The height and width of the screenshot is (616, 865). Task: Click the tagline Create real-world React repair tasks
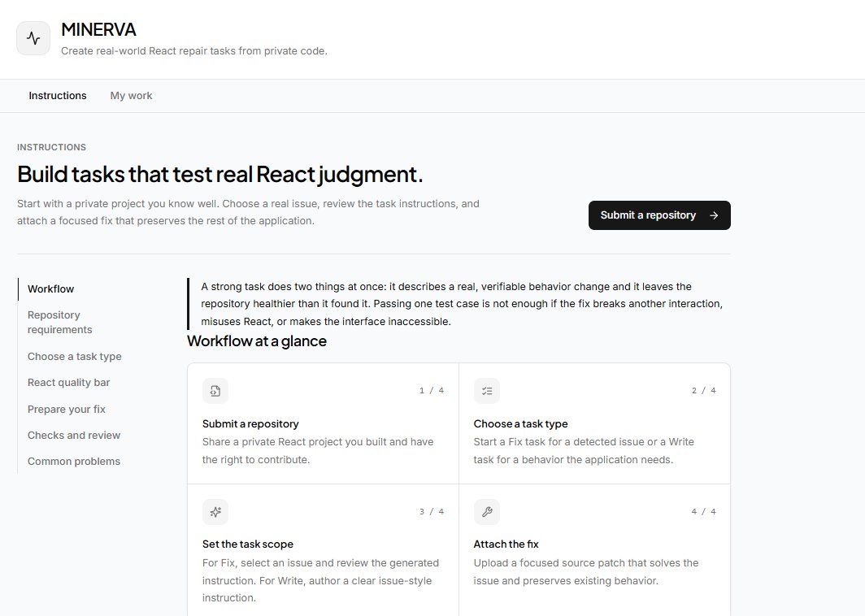[194, 51]
